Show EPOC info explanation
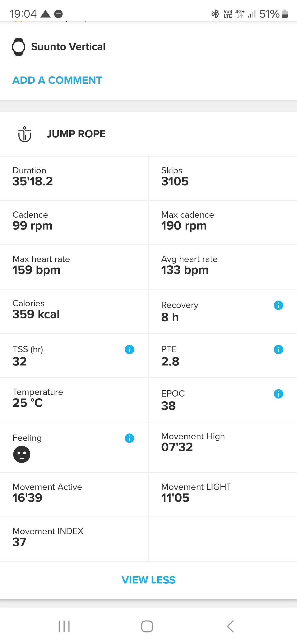 278,394
